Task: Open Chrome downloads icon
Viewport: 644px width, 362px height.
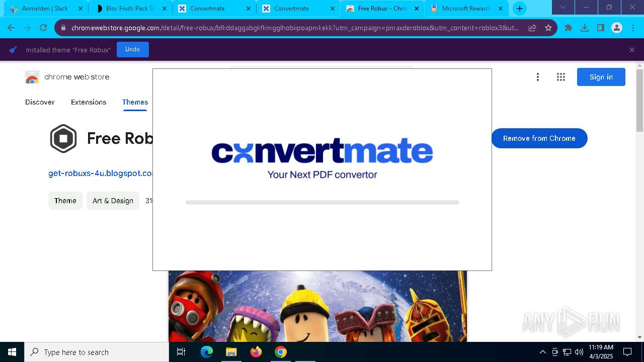Action: 585,28
